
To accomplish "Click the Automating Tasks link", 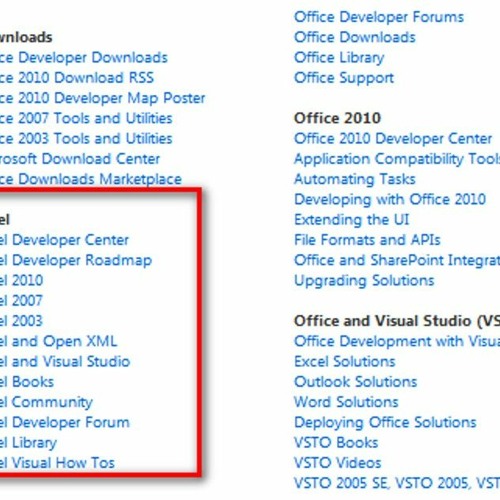I will click(355, 179).
